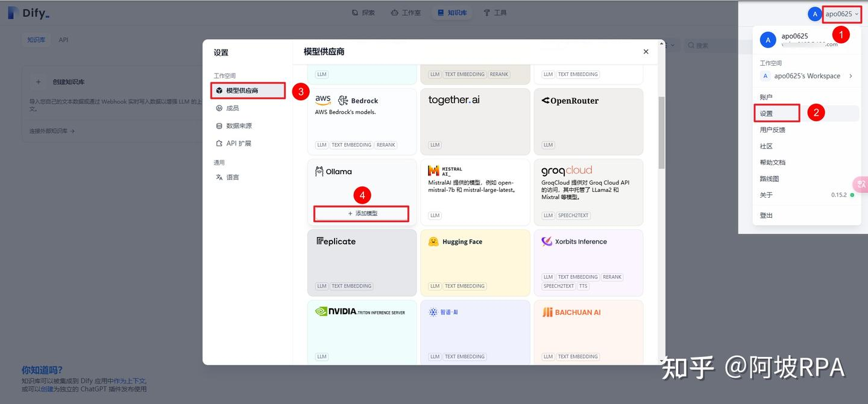This screenshot has width=868, height=404.
Task: Click 添加模型 button under Ollama
Action: (362, 213)
